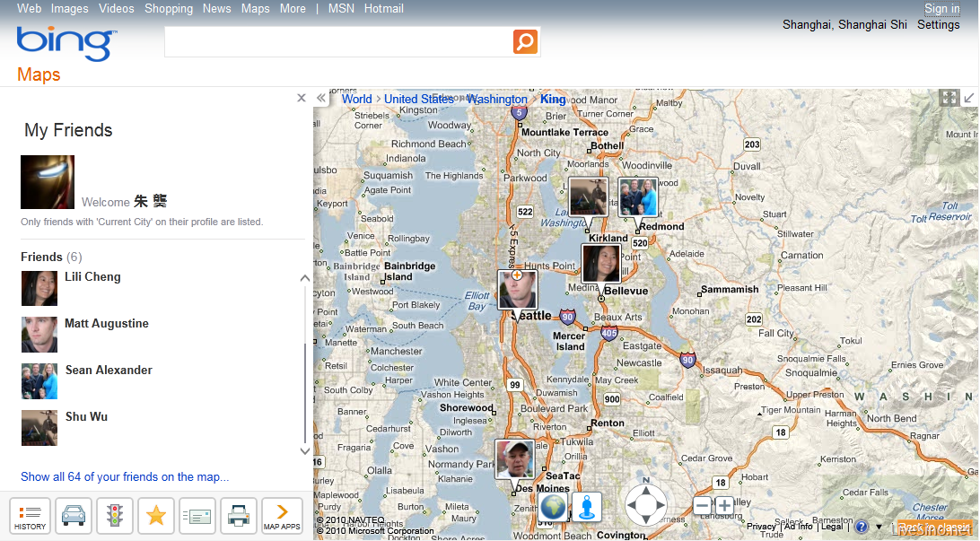Click King breadcrumb link
Screen dimensions: 980x541
coord(553,100)
